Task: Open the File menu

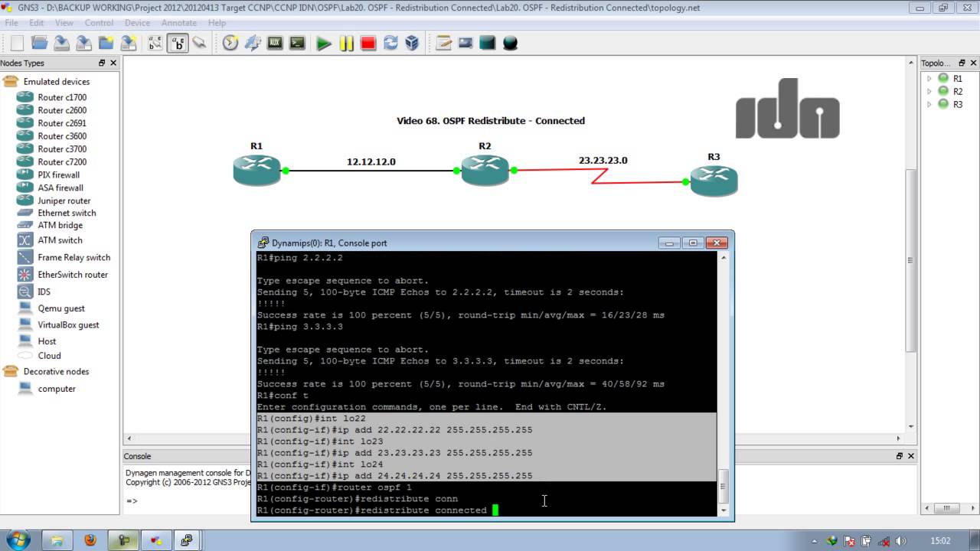Action: click(11, 23)
